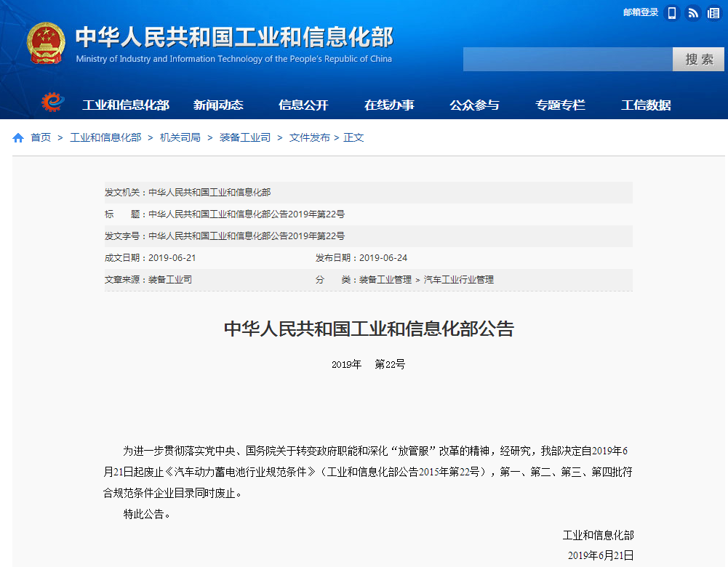Open the 专题专栏 menu item
This screenshot has height=567, width=728.
click(561, 105)
